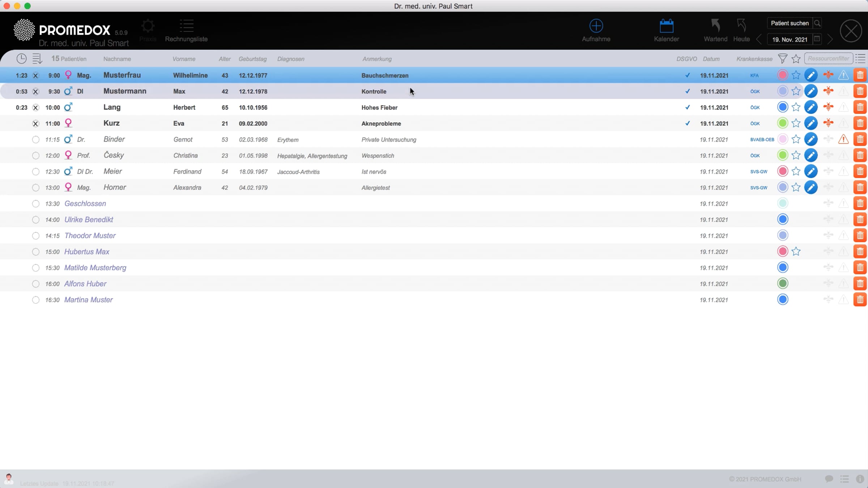Delete Mustermann's appointment with the trash icon
868x488 pixels.
[x=860, y=91]
